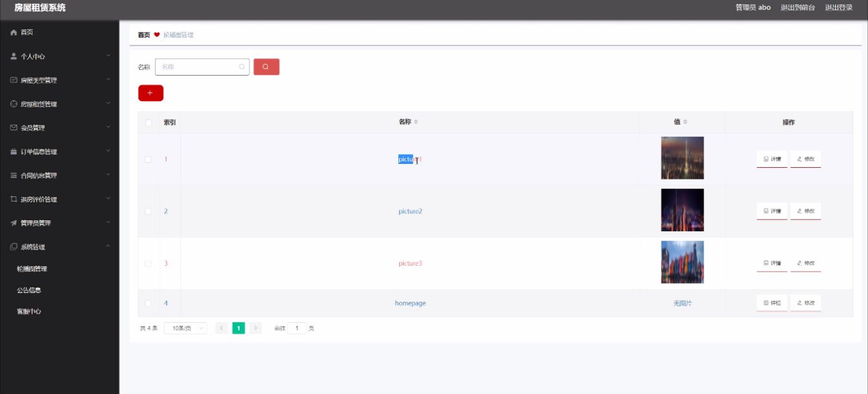
Task: Expand 退房评价管理 menu chevron
Action: coord(108,199)
